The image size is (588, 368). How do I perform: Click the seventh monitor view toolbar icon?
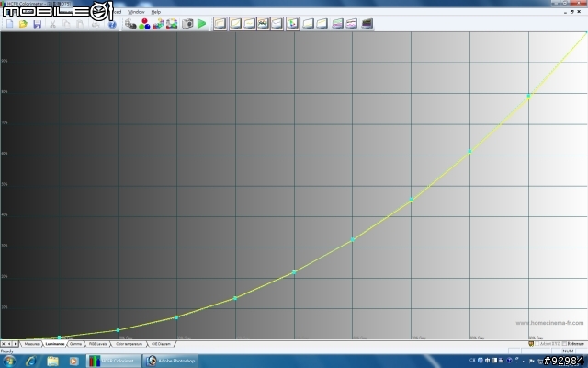(x=308, y=24)
